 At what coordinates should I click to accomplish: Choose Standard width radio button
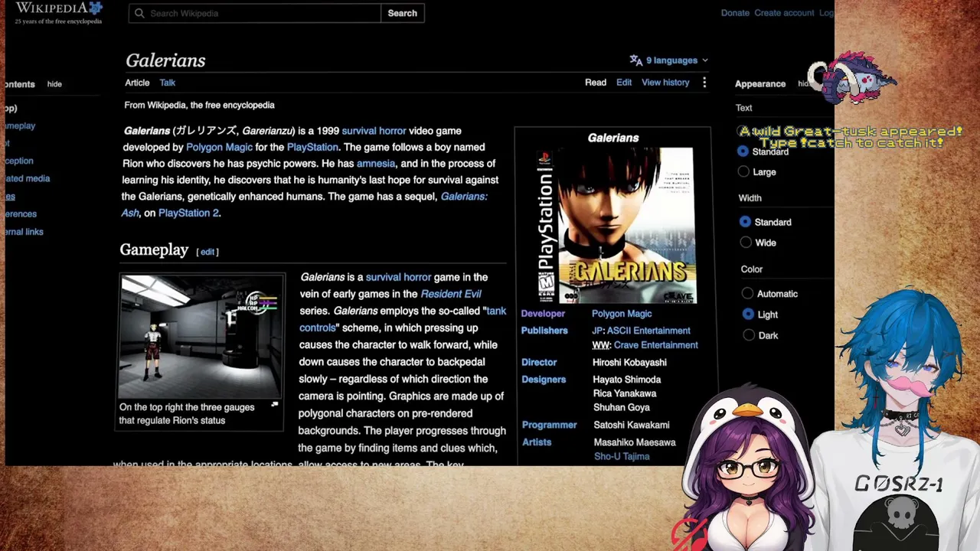(x=745, y=222)
